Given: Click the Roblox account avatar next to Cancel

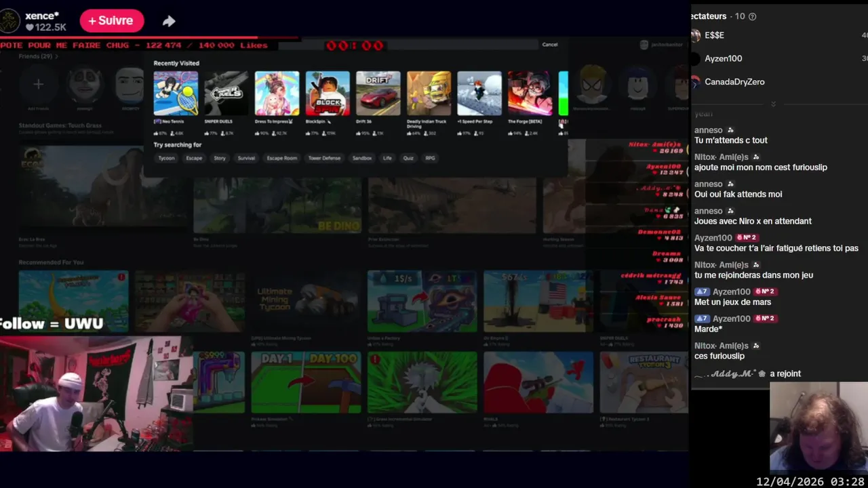Looking at the screenshot, I should pyautogui.click(x=644, y=45).
